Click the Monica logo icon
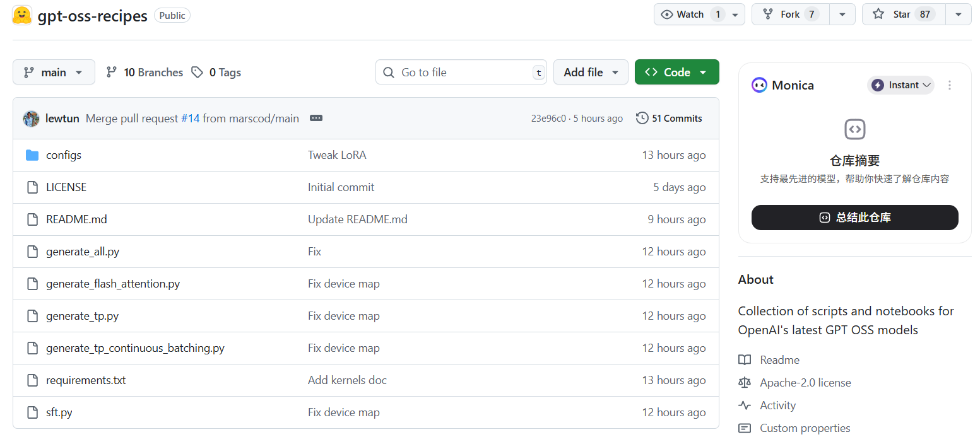The image size is (980, 437). click(759, 85)
